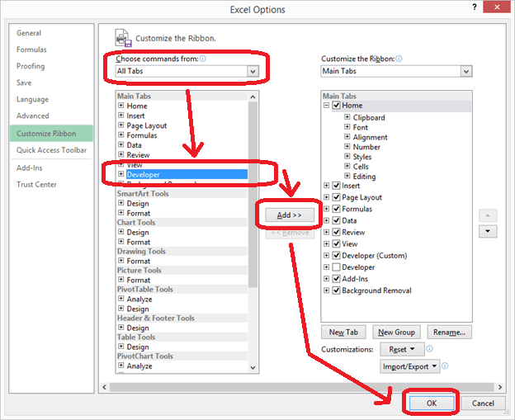This screenshot has height=420, width=515.
Task: Expand the Font group
Action: point(347,127)
